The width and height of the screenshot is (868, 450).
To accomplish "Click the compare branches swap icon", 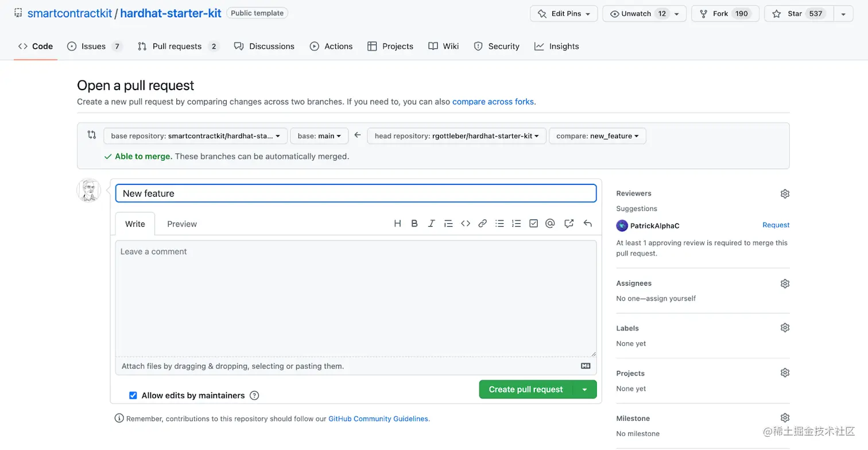I will tap(91, 135).
